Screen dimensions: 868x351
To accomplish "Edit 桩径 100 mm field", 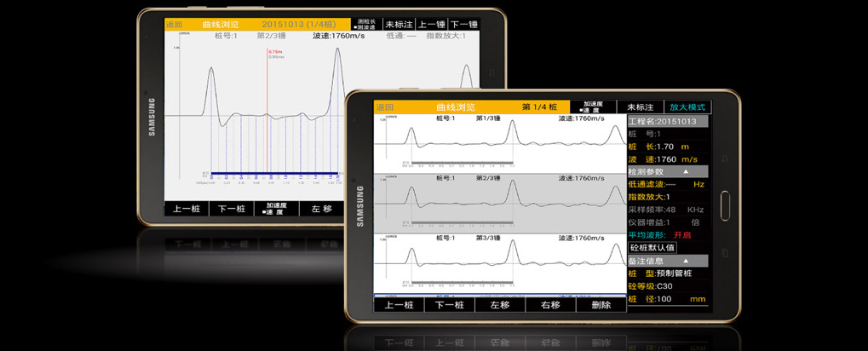I will pyautogui.click(x=668, y=299).
